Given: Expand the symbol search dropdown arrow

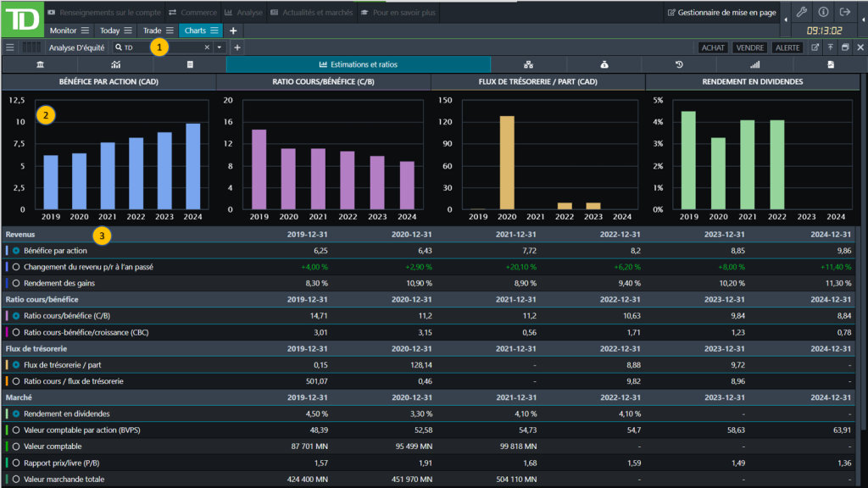Looking at the screenshot, I should click(x=220, y=47).
